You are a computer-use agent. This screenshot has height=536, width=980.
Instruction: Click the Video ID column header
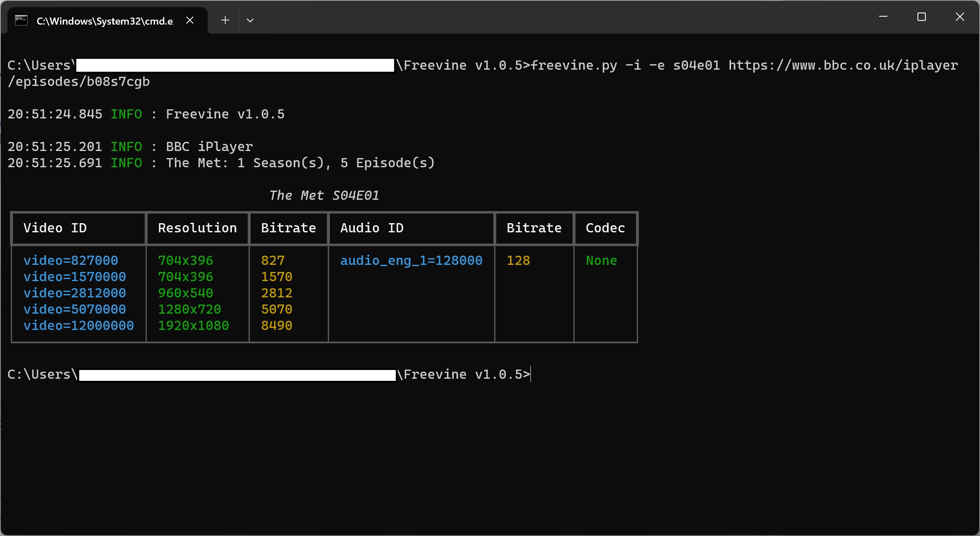click(x=55, y=228)
